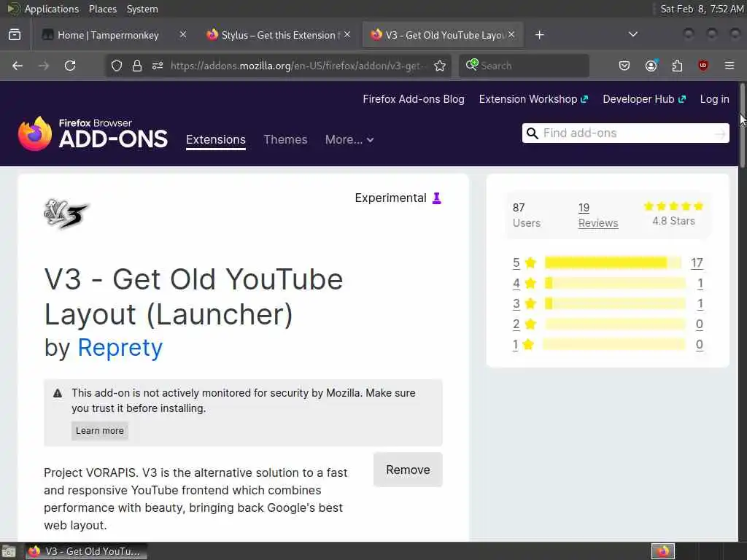Viewport: 747px width, 560px height.
Task: Click the clock showing Sat Feb 8
Action: [702, 9]
